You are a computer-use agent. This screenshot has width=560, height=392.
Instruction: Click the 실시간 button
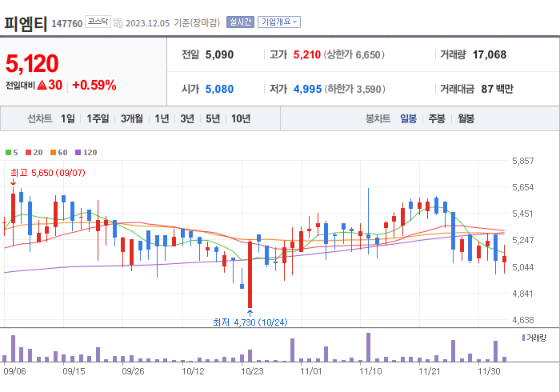(240, 22)
